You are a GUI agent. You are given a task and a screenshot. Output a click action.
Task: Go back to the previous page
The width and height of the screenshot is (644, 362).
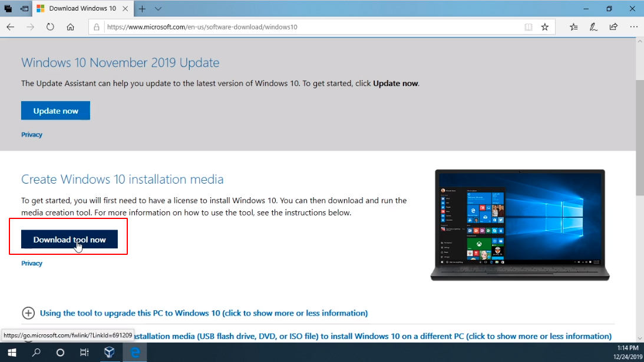10,27
